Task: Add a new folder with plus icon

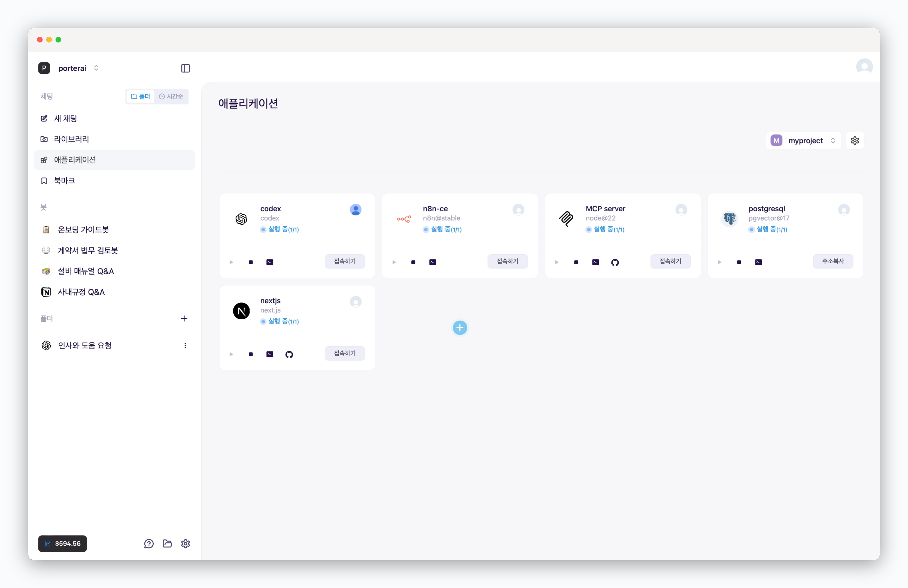Action: click(184, 319)
